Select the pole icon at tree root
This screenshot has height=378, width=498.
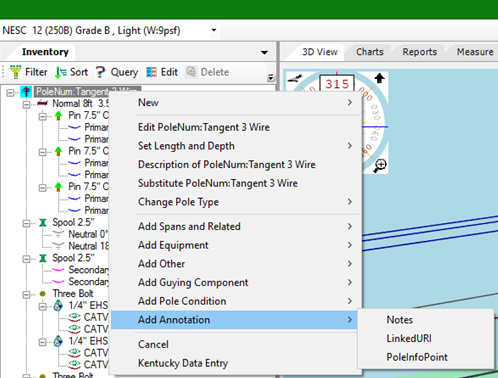click(x=26, y=92)
